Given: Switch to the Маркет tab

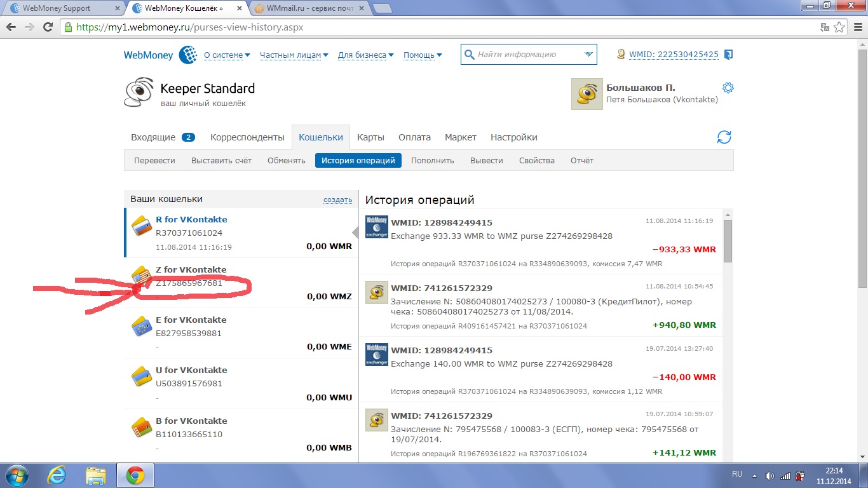Looking at the screenshot, I should [x=461, y=137].
